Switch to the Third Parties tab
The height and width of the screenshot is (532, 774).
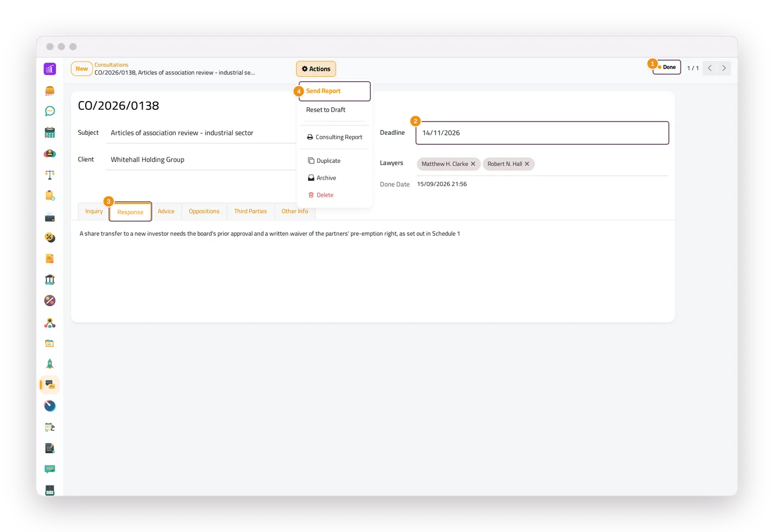250,212
